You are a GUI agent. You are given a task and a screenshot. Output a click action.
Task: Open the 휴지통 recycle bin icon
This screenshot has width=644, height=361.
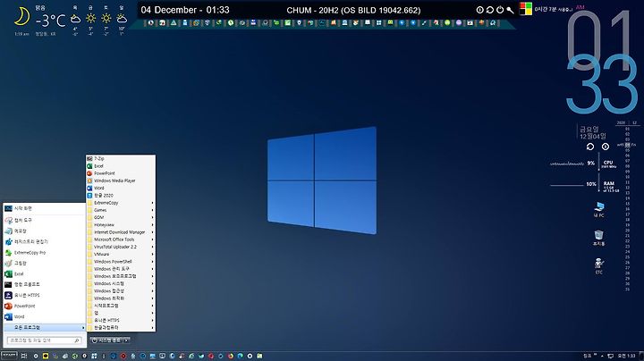[598, 238]
